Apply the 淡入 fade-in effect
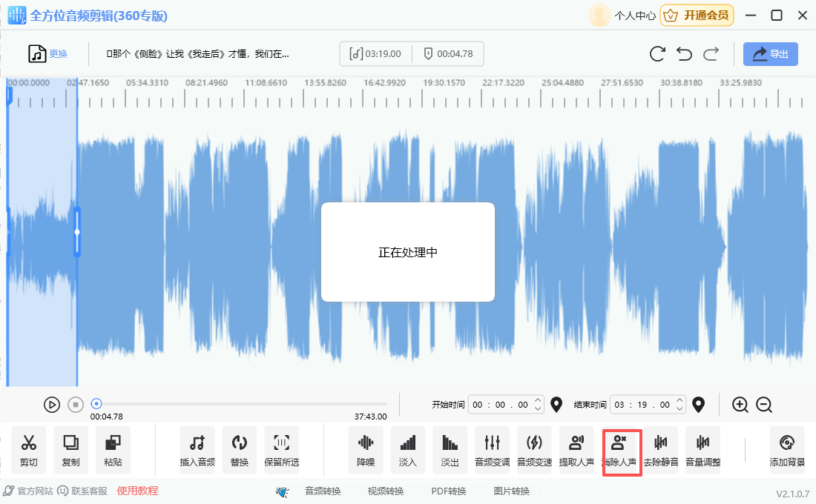 click(x=408, y=449)
